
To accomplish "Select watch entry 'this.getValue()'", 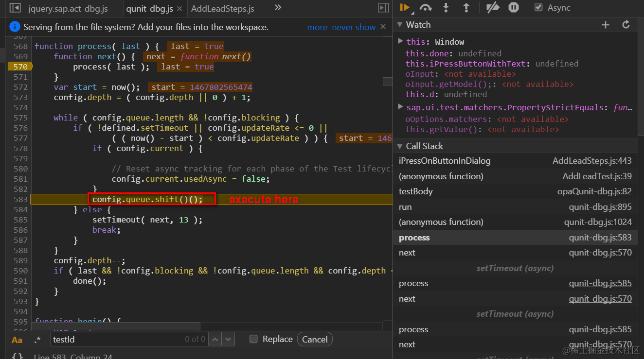I will click(482, 129).
